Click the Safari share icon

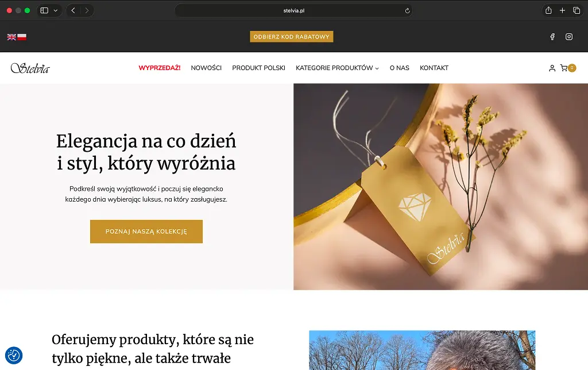tap(548, 10)
